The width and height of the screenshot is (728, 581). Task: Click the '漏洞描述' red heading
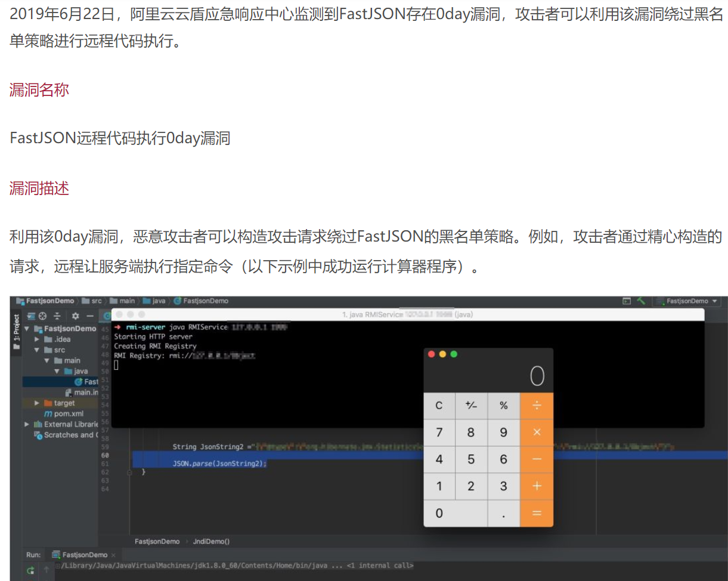click(x=39, y=188)
